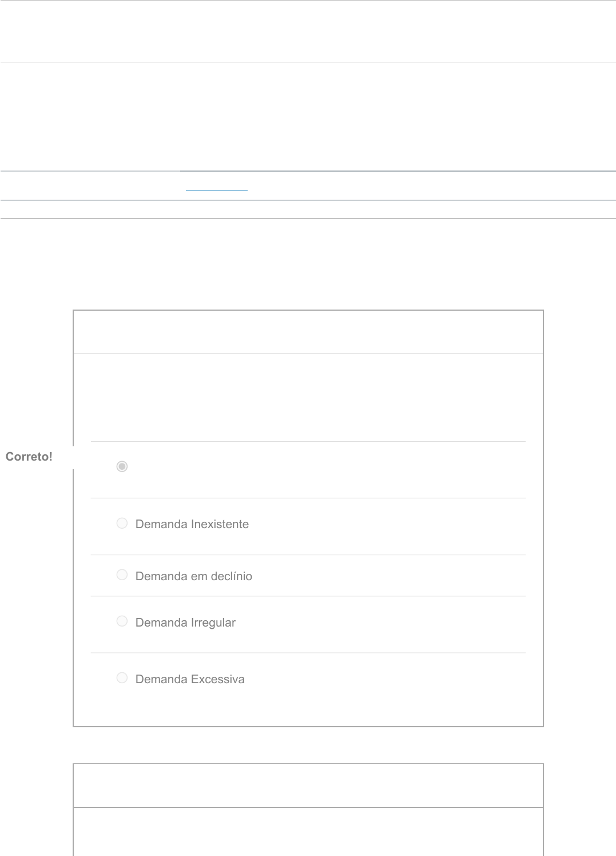Click the Demanda Inexistente label text
The height and width of the screenshot is (856, 616).
192,525
